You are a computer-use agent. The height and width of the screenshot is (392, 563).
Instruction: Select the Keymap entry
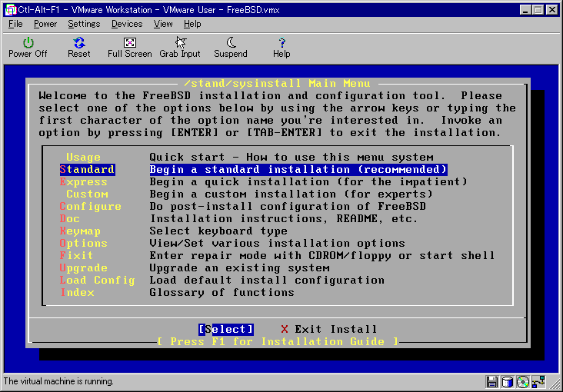[80, 231]
